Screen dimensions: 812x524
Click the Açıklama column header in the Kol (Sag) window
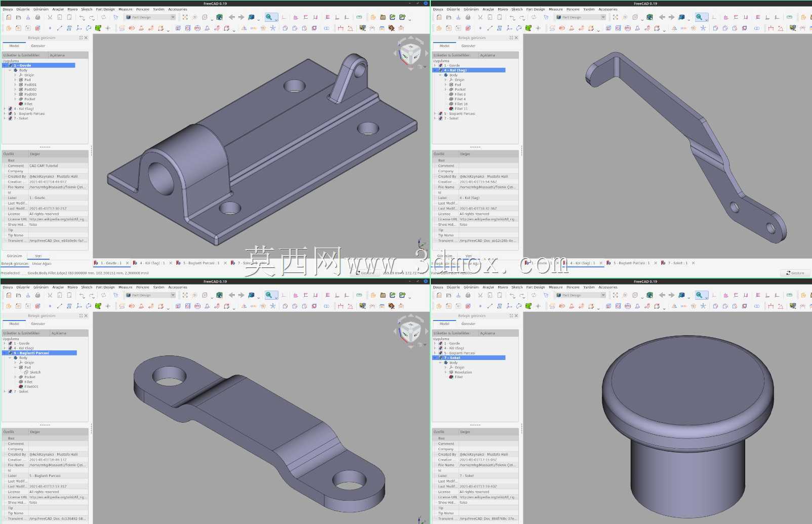488,55
